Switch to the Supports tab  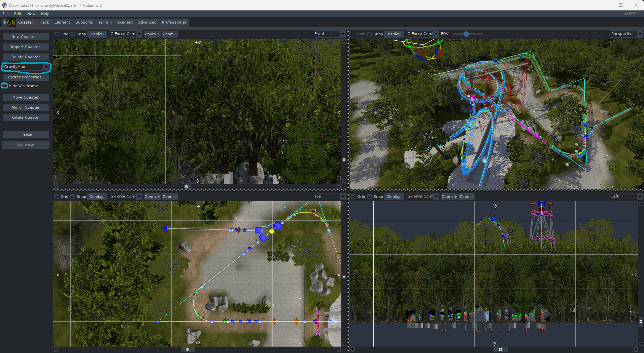tap(84, 22)
